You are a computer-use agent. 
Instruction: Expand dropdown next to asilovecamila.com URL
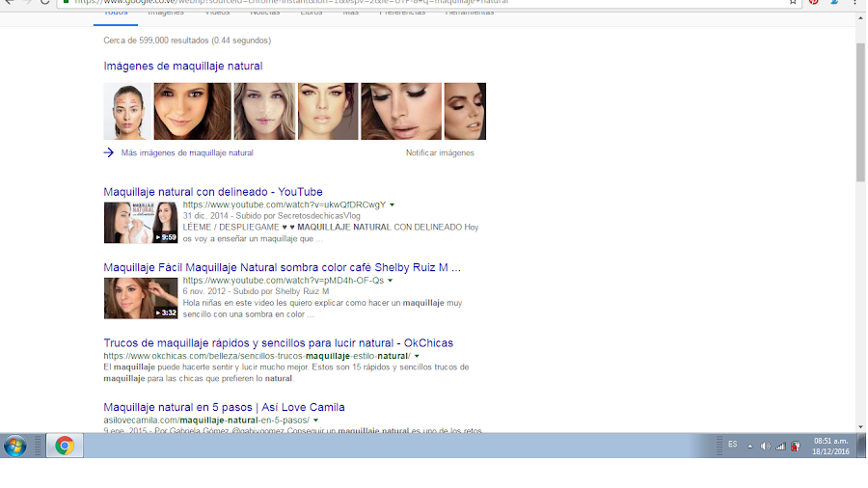click(x=315, y=420)
